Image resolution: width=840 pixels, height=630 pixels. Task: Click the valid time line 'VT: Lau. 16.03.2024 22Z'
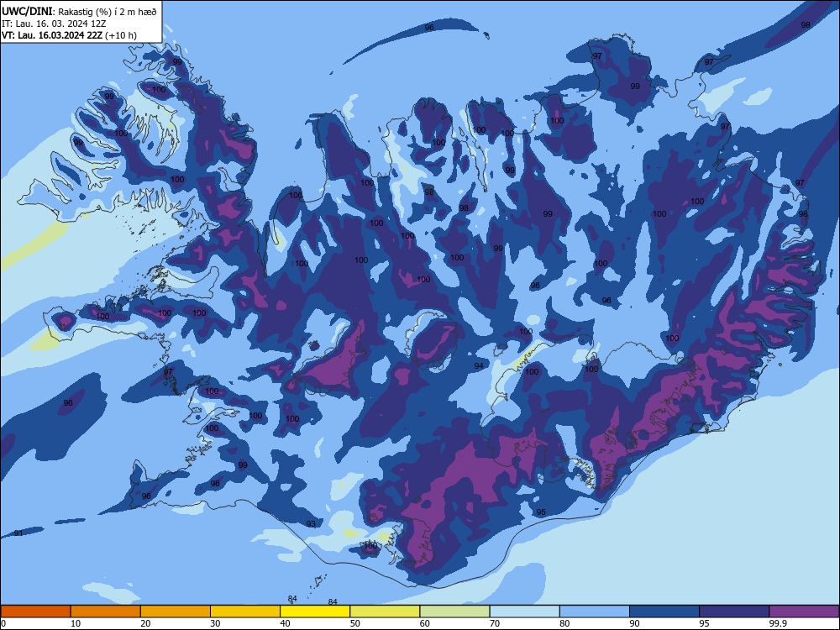(52, 35)
